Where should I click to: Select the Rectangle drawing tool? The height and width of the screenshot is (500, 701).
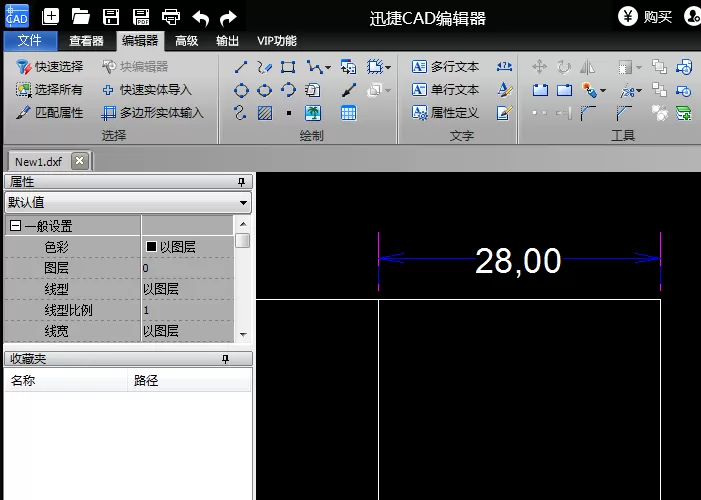tap(287, 67)
